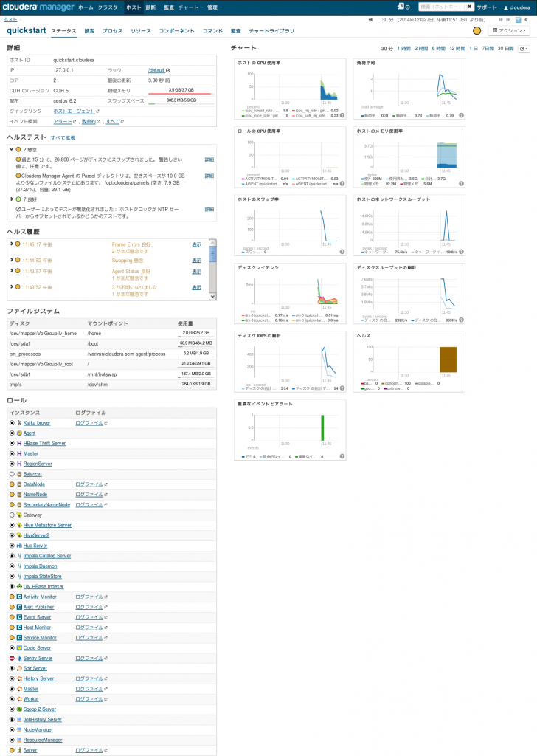Open the ディスクレイテンシ chart
This screenshot has height=756, width=537.
click(290, 293)
